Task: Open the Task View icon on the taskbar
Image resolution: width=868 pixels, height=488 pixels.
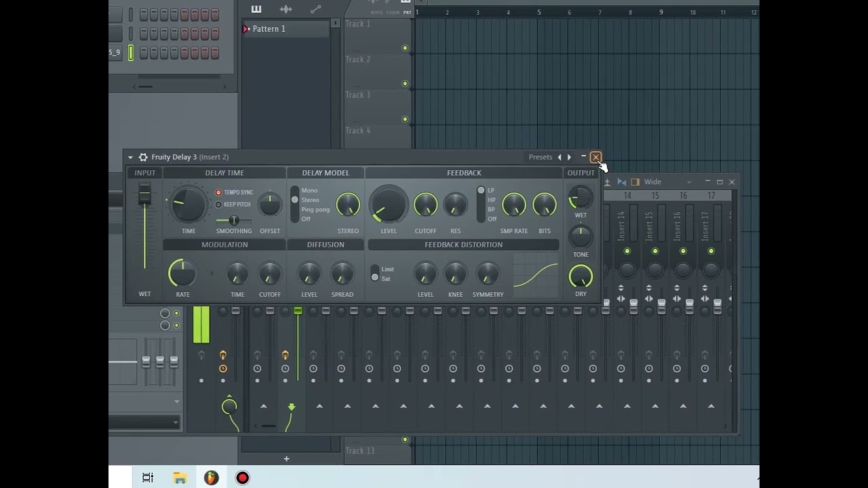Action: (x=148, y=478)
